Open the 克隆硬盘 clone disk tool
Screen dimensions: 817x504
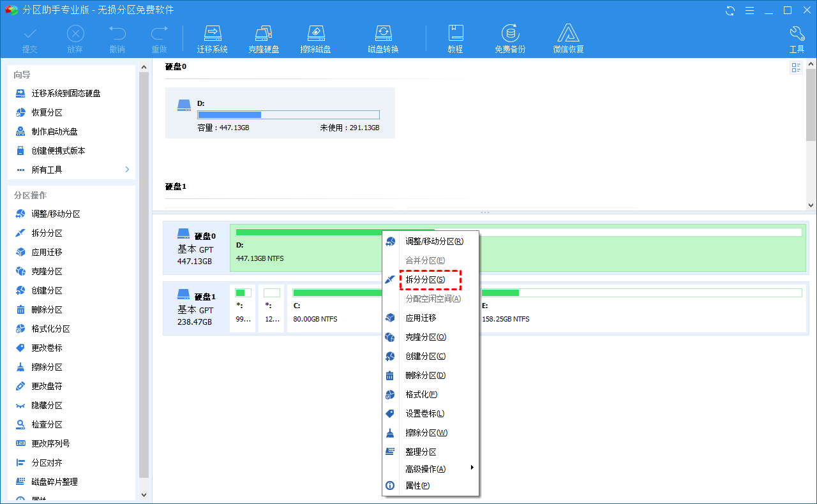(264, 33)
